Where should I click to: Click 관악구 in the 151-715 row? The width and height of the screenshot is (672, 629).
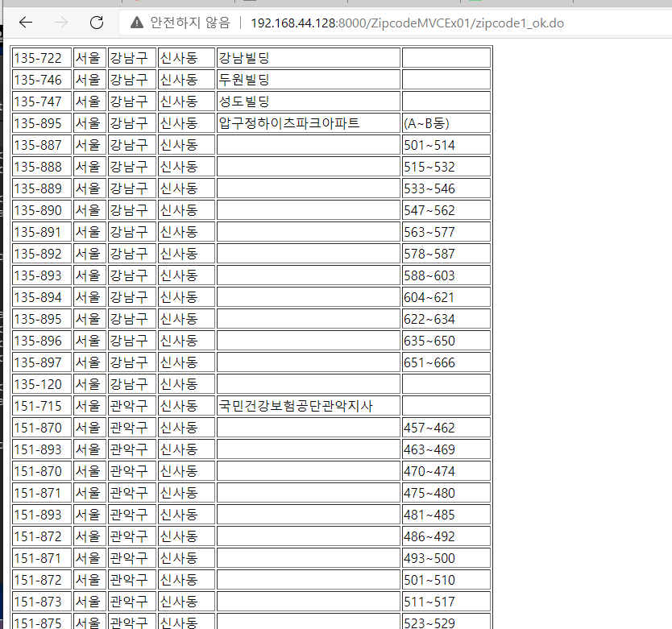coord(132,406)
